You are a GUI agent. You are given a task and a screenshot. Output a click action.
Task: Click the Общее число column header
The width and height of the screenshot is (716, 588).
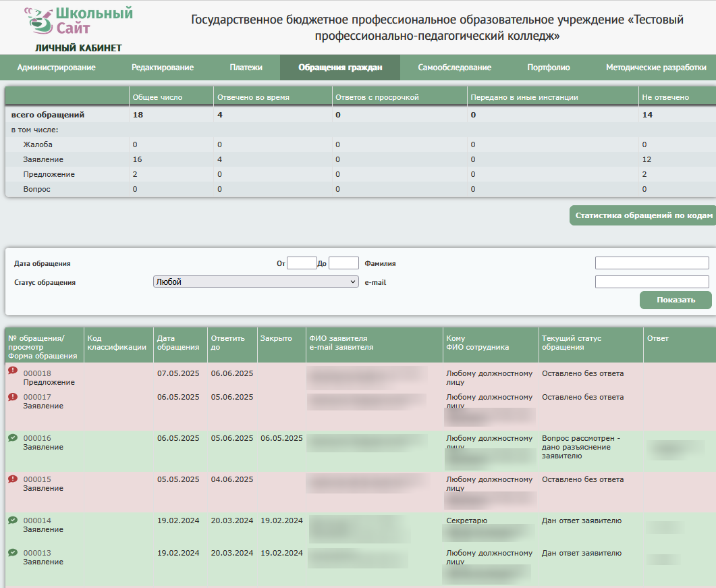[157, 97]
